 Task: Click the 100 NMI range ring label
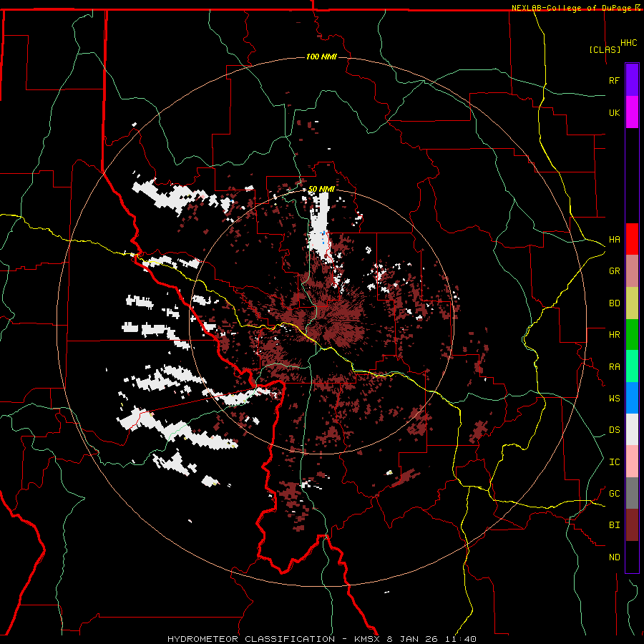point(321,57)
